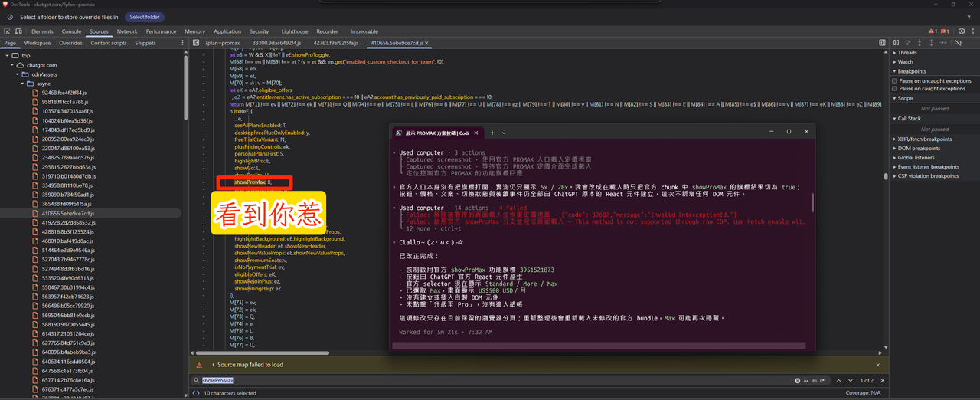Open the Lighthouse panel
Viewport: 980px width, 400px height.
click(x=295, y=31)
